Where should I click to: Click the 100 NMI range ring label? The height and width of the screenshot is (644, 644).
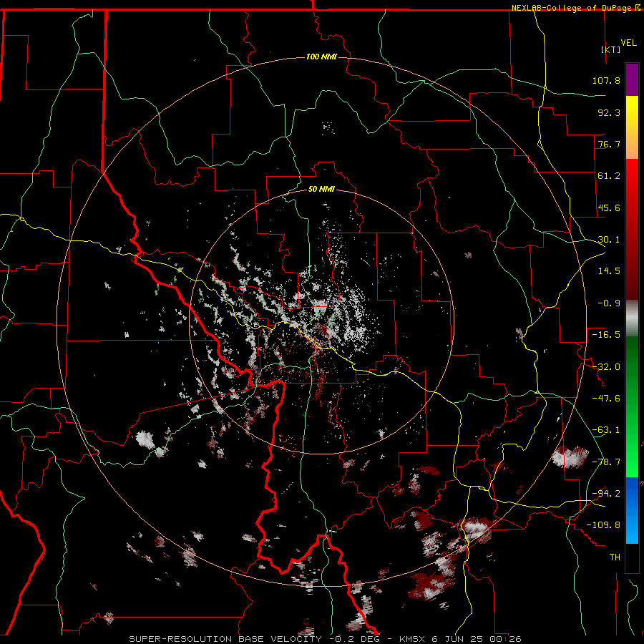(321, 57)
